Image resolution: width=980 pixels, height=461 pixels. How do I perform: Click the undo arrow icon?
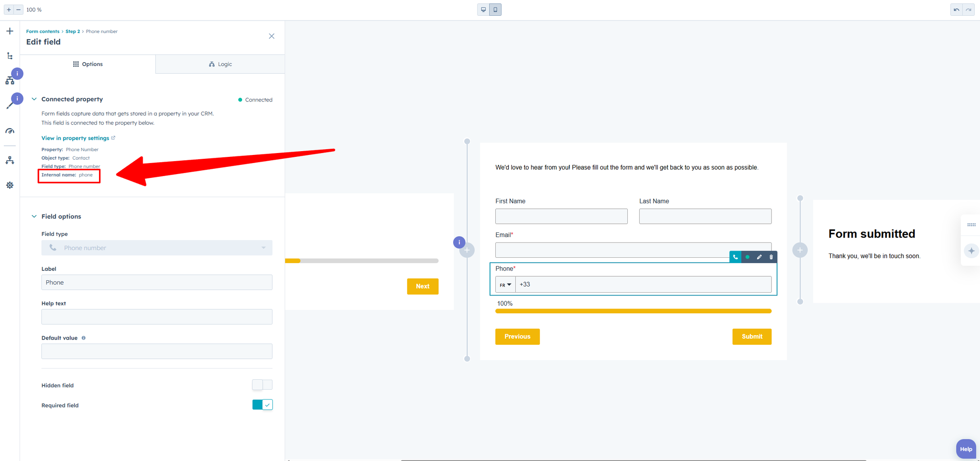(956, 10)
